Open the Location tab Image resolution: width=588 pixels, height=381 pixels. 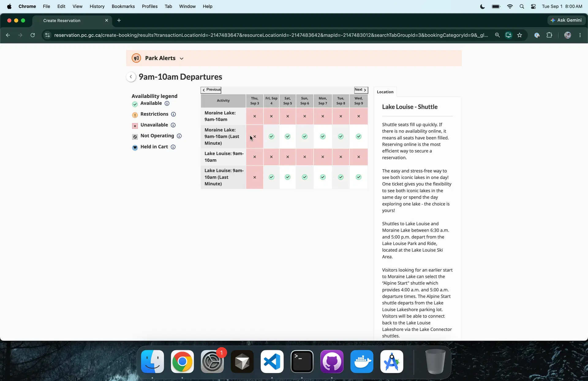tap(385, 92)
